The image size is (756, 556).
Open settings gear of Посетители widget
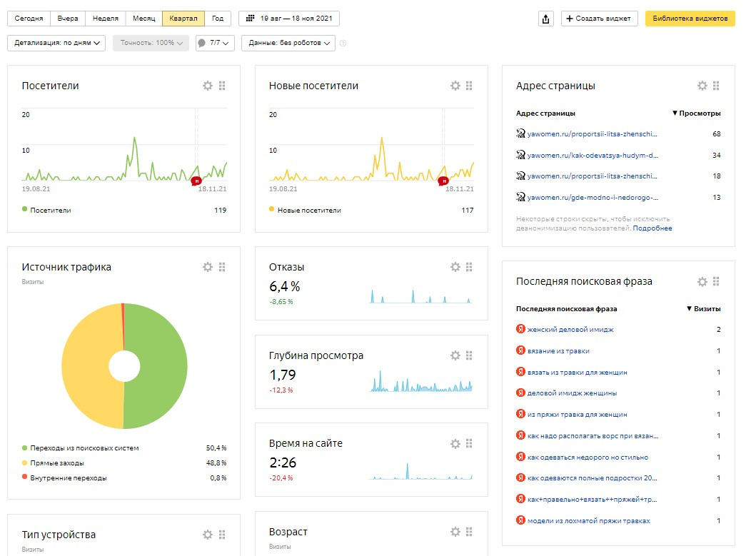click(208, 86)
